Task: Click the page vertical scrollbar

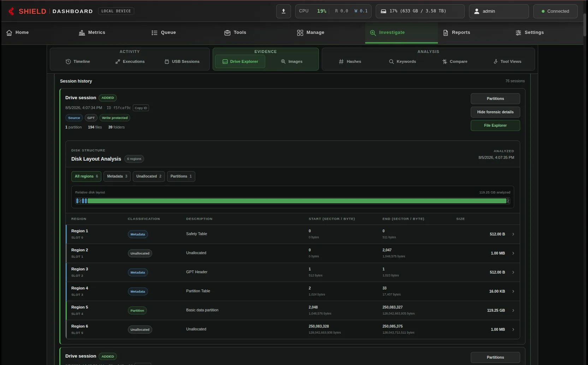Action: (x=585, y=25)
